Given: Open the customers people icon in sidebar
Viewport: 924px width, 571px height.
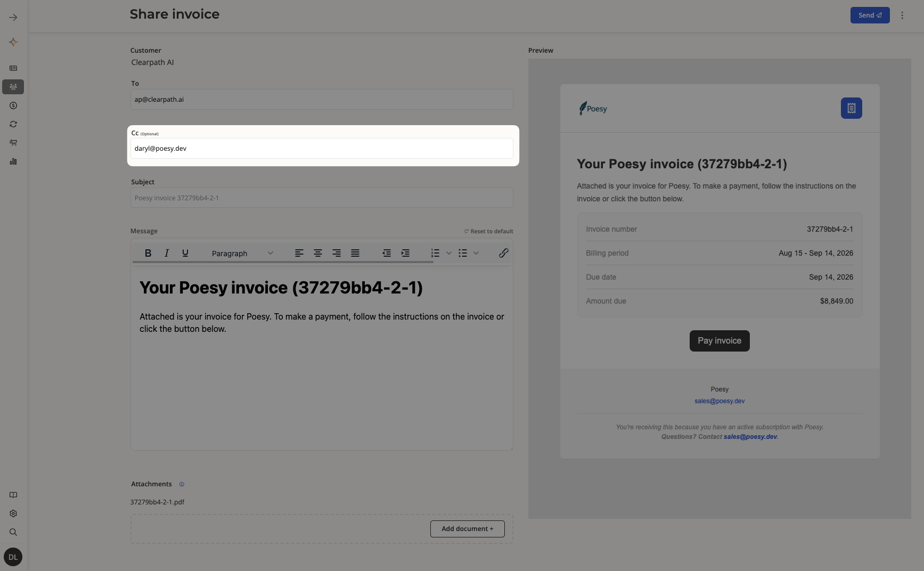Looking at the screenshot, I should tap(13, 87).
